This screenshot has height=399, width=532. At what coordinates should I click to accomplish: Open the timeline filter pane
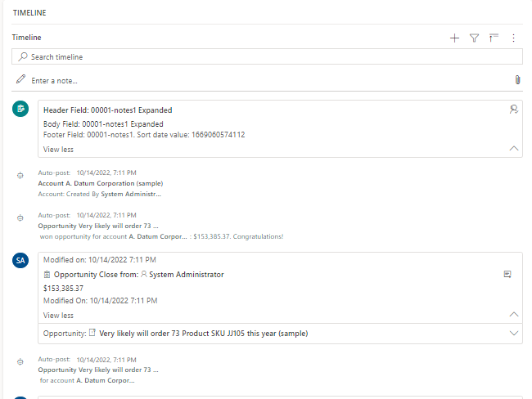[474, 38]
